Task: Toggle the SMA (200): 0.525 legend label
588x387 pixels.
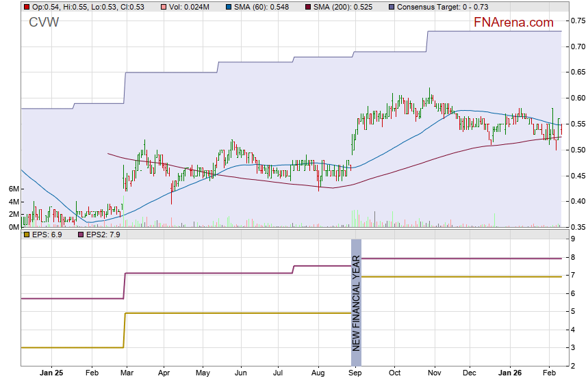Action: coord(346,7)
